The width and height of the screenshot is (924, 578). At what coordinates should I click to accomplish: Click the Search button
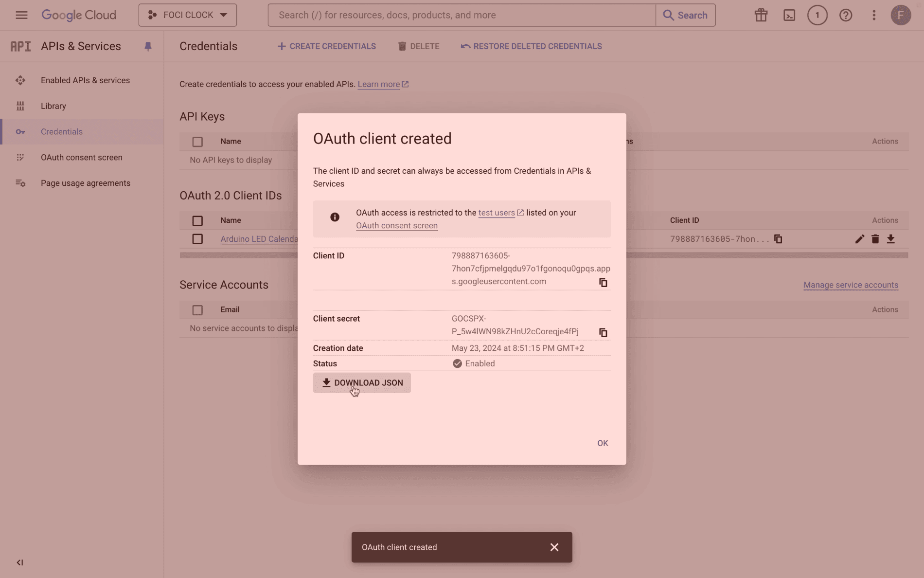686,15
